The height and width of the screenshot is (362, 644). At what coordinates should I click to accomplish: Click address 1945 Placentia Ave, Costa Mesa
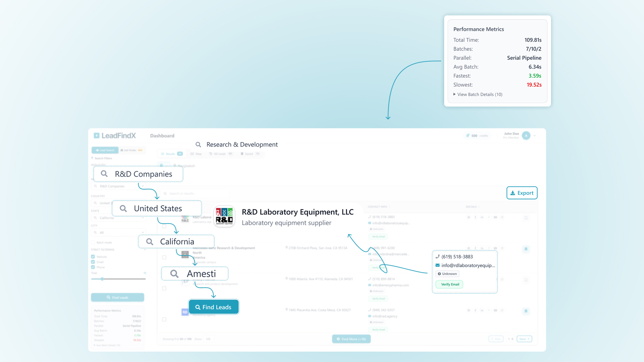point(319,310)
